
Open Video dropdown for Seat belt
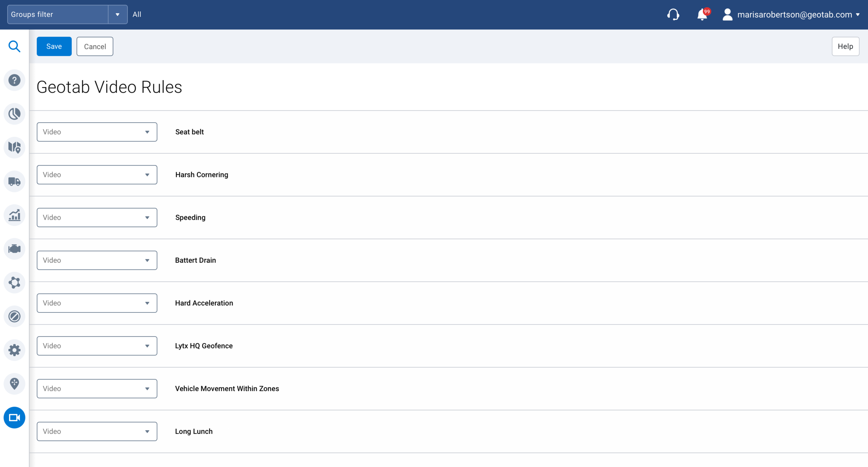point(97,132)
